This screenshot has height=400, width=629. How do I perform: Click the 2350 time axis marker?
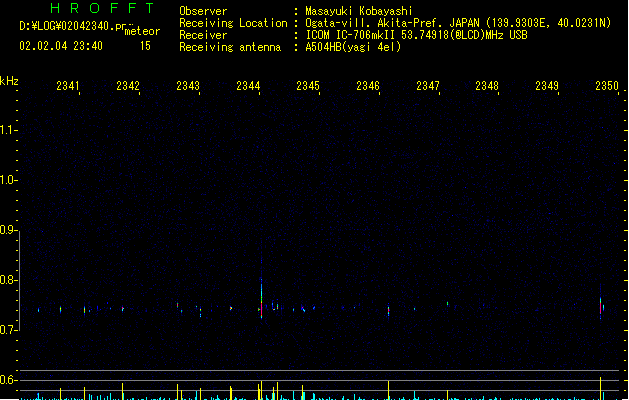click(x=607, y=86)
